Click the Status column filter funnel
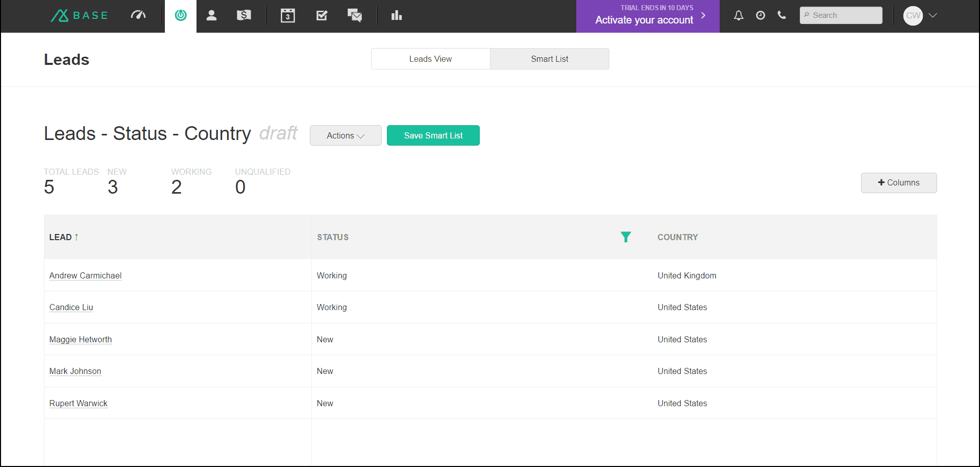980x467 pixels. coord(626,237)
